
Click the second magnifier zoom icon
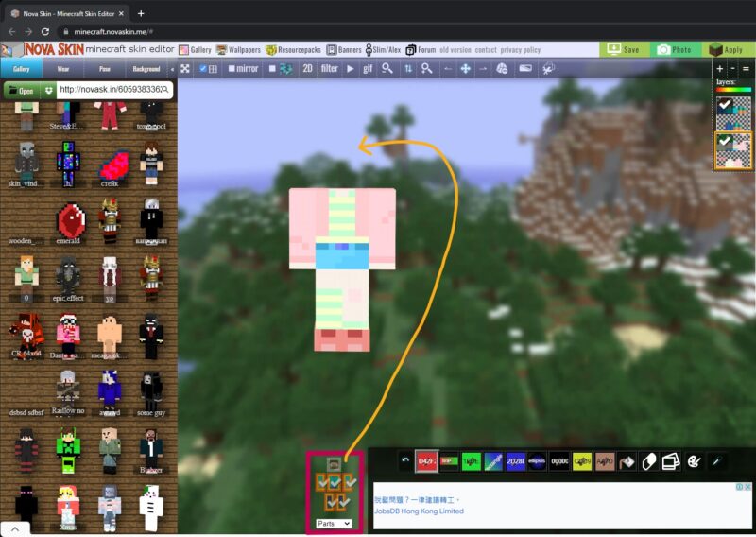point(427,68)
